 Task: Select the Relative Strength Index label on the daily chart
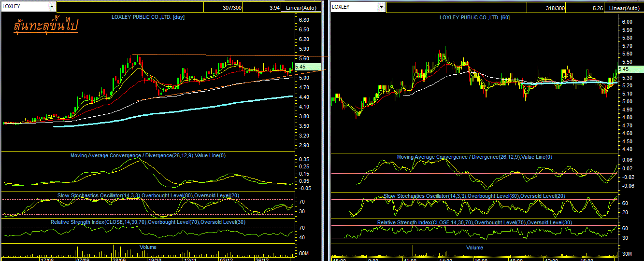(148, 222)
